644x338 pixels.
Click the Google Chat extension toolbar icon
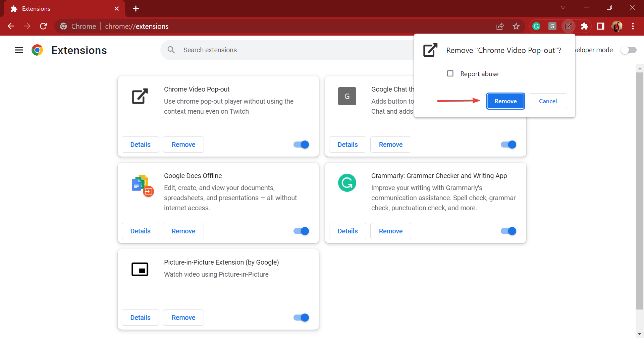[x=552, y=26]
